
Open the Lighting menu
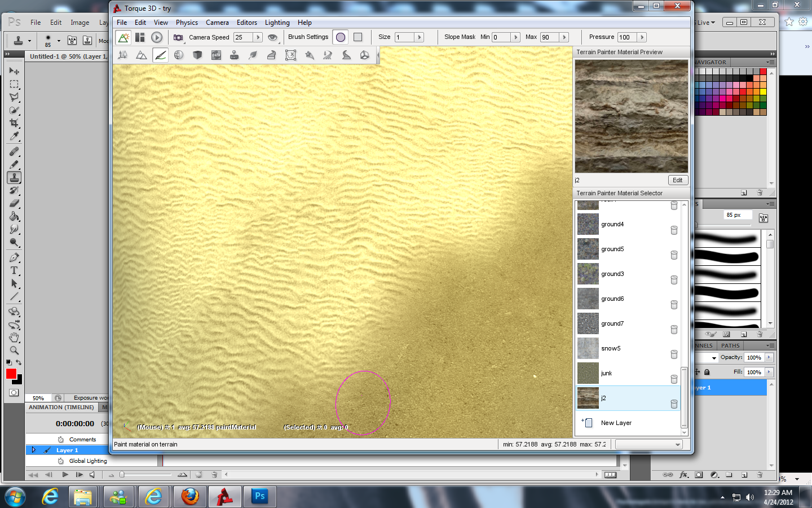277,23
